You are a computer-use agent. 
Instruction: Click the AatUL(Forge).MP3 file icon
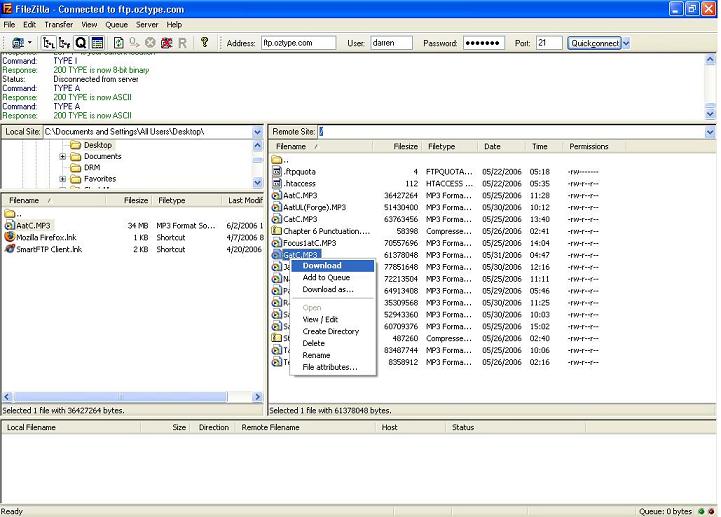276,207
